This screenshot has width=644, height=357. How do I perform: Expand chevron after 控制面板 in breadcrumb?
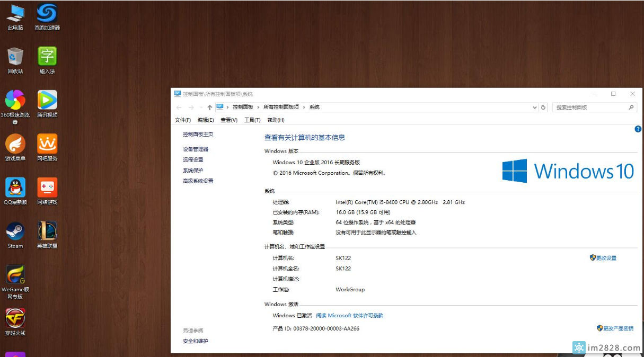(259, 108)
